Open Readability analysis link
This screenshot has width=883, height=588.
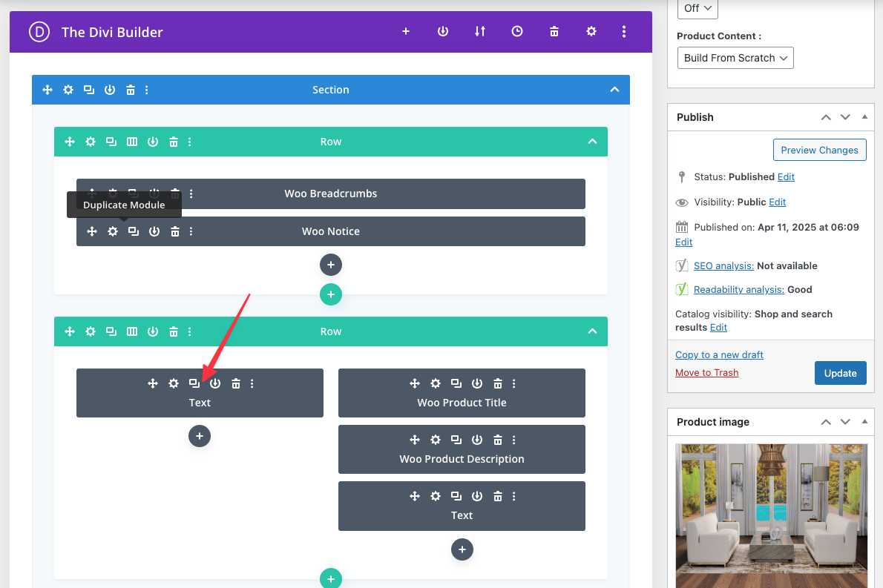click(x=738, y=289)
